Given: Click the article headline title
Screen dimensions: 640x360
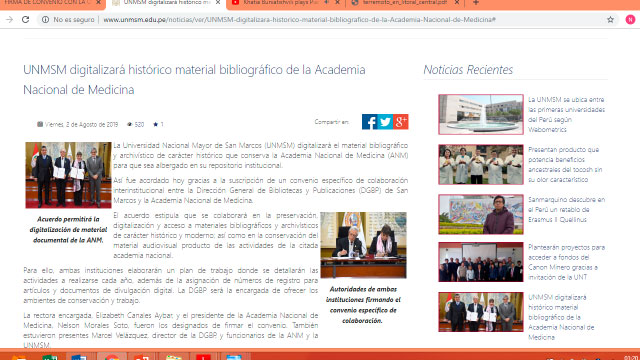Looking at the screenshot, I should pyautogui.click(x=194, y=80).
